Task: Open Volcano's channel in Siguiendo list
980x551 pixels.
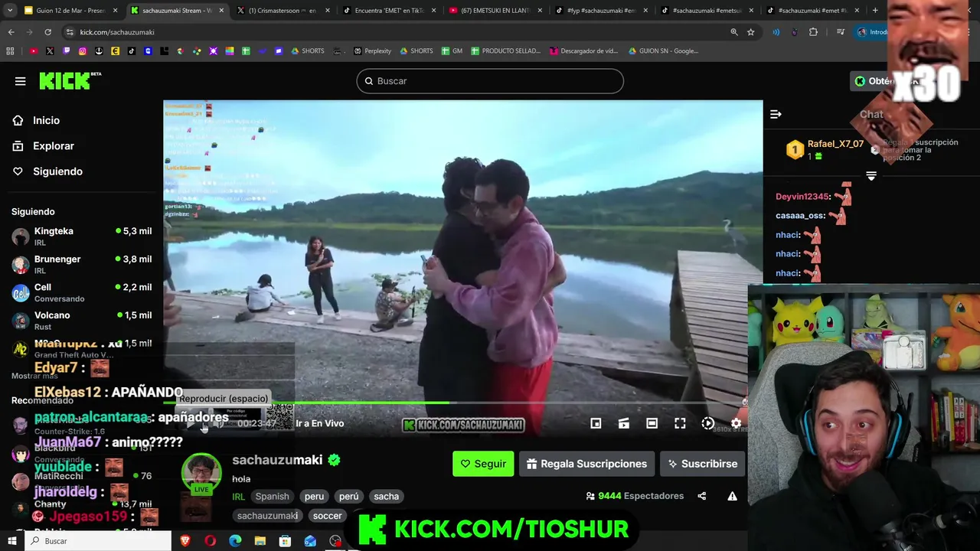Action: 81,321
